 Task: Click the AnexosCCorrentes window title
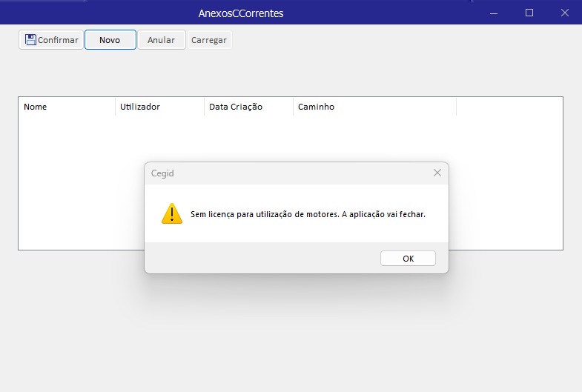tap(241, 13)
